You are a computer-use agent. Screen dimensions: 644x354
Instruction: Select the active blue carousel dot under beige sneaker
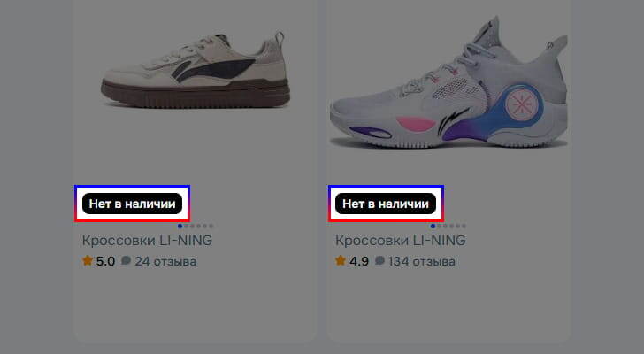coord(180,226)
